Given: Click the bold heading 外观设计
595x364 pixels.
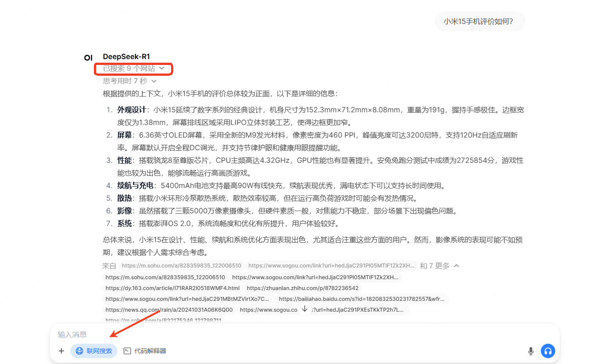Looking at the screenshot, I should point(132,110).
